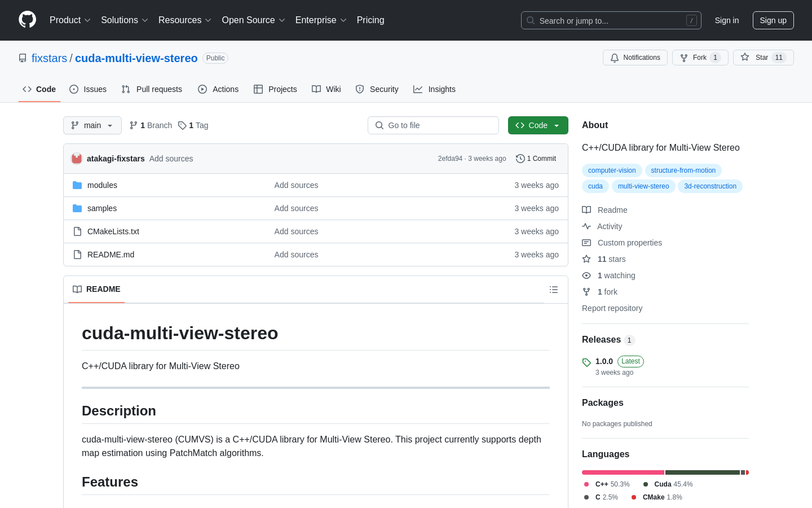Click the Star icon

point(745,58)
